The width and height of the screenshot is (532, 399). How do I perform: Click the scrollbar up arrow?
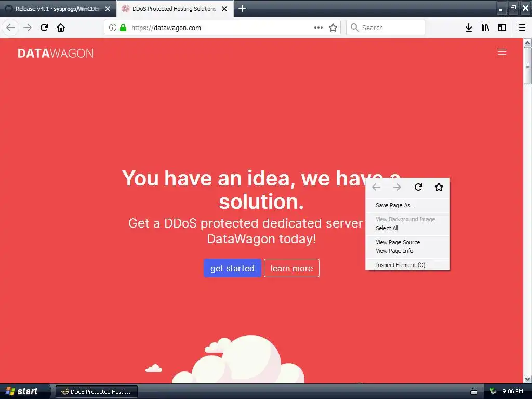[x=528, y=43]
